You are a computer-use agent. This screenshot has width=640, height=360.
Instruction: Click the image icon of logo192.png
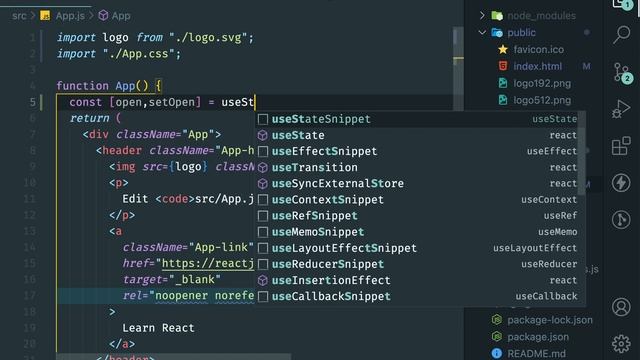(x=503, y=83)
